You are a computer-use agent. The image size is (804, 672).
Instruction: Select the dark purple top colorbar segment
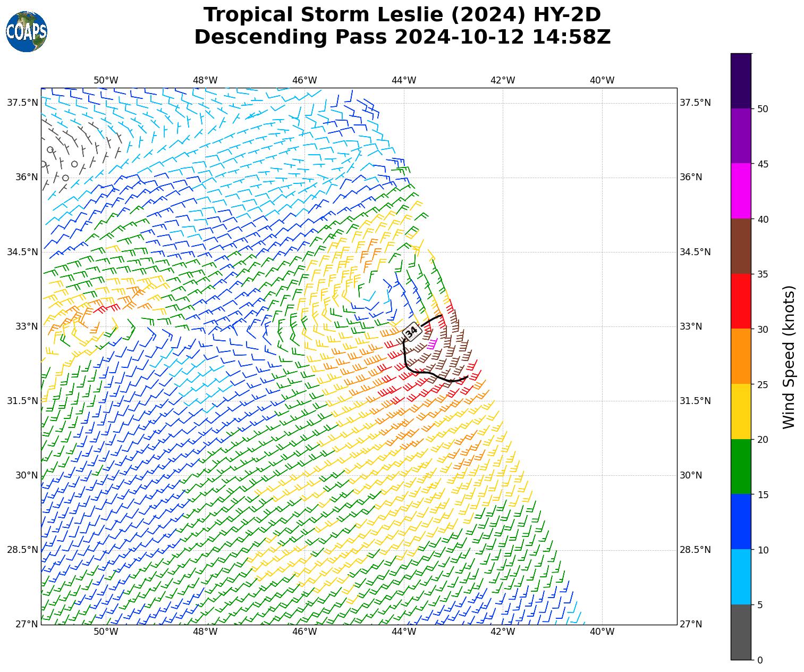(741, 81)
